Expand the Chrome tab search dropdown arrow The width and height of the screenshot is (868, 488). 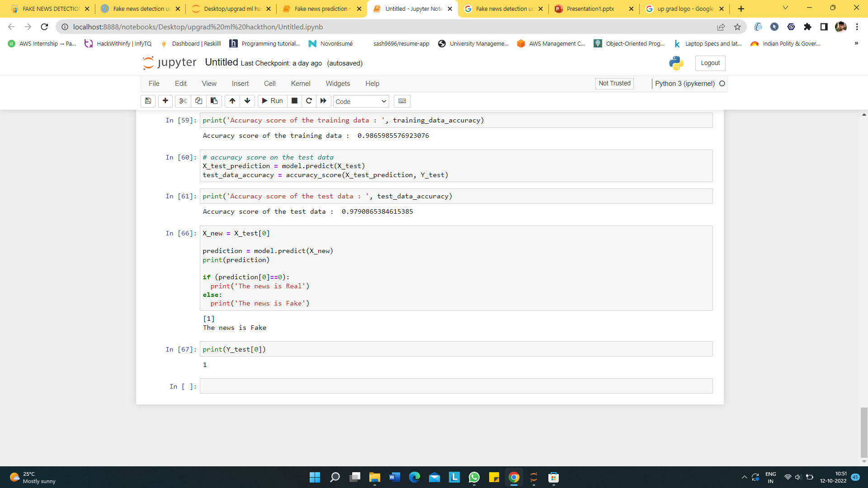point(785,8)
